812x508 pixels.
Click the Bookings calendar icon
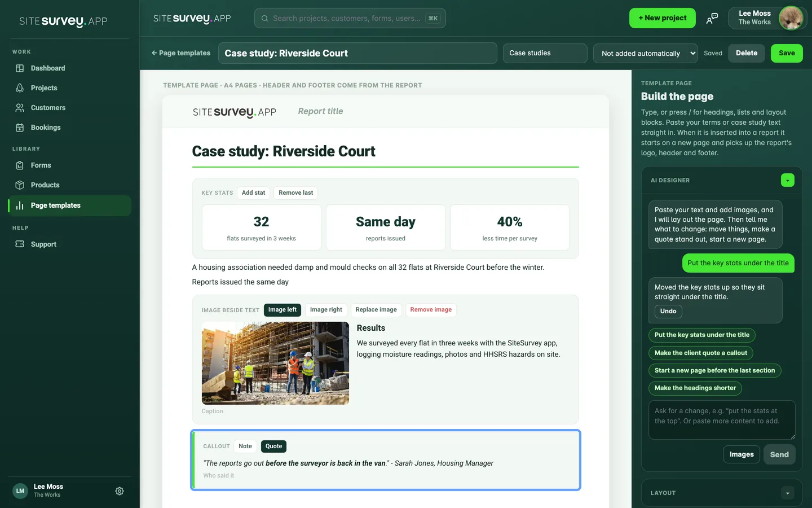click(x=20, y=128)
